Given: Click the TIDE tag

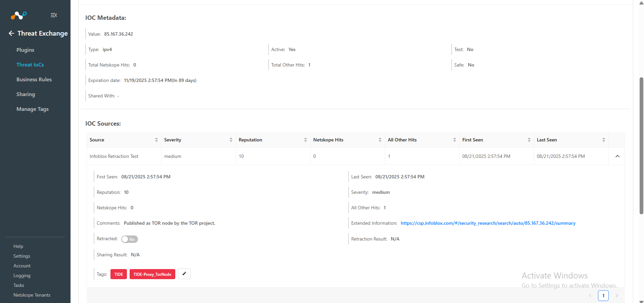Looking at the screenshot, I should (x=119, y=274).
